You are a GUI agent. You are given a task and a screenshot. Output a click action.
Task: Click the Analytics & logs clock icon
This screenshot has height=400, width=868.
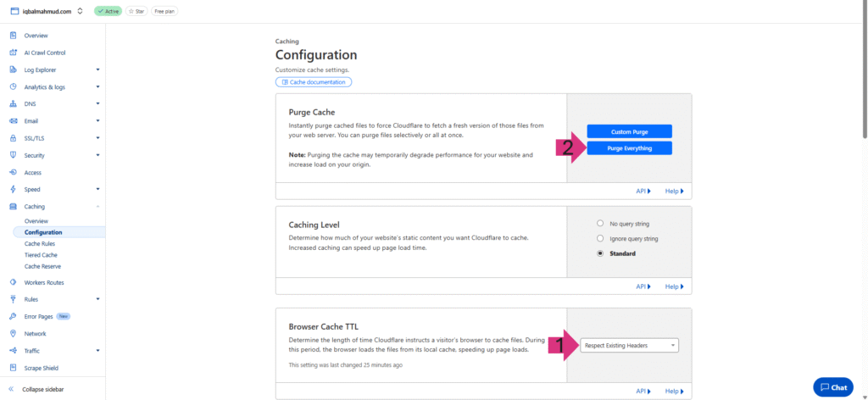point(14,86)
